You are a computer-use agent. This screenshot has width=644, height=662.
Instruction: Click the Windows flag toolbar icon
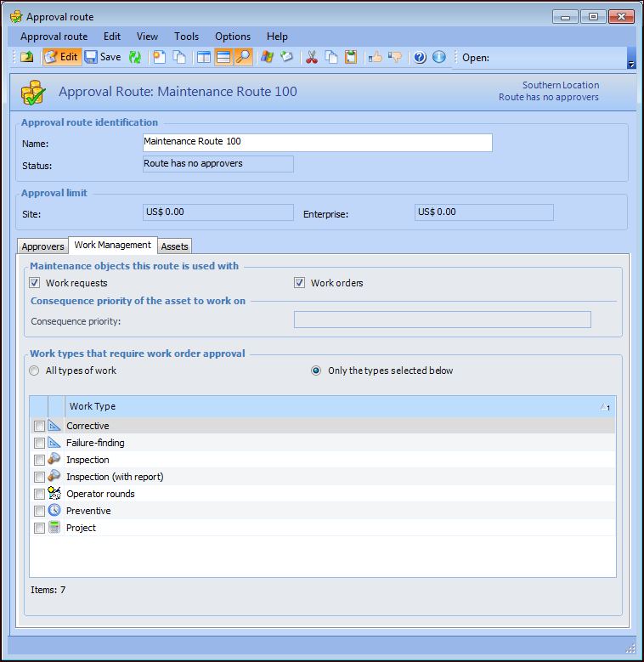[267, 57]
